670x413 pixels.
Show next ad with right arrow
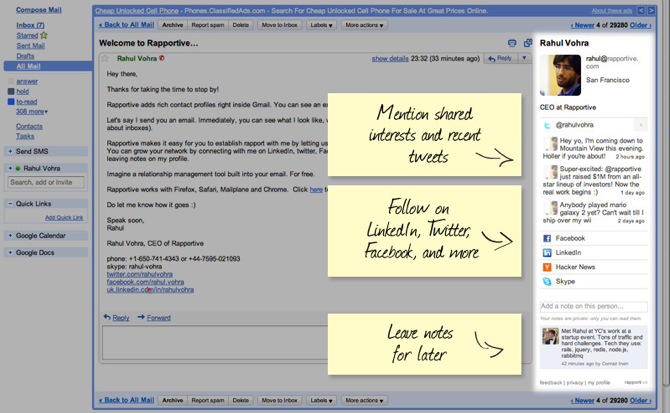click(651, 10)
